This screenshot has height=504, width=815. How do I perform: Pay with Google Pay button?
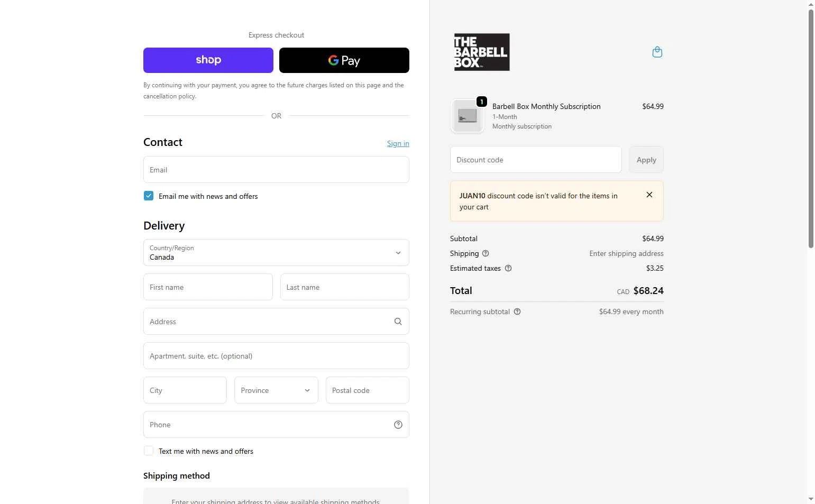click(344, 60)
